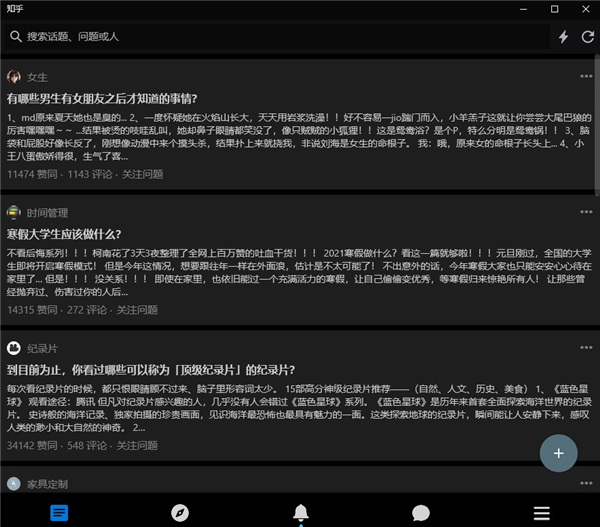Open the bell notifications tab
Viewport: 600px width, 527px height.
[x=301, y=513]
